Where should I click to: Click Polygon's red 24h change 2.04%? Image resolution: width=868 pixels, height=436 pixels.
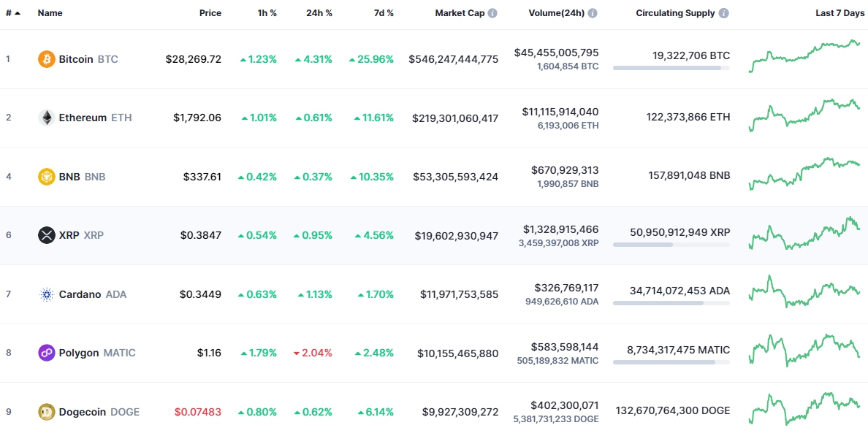coord(313,353)
